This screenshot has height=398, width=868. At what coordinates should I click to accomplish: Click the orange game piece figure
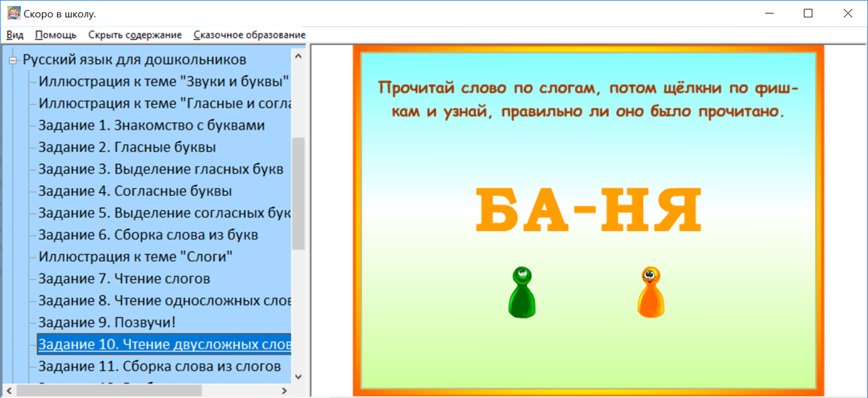651,292
